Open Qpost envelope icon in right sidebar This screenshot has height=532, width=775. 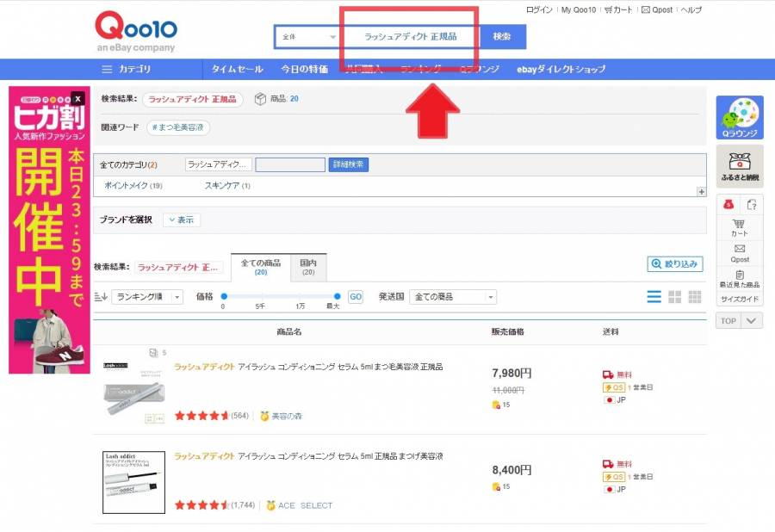coord(739,251)
